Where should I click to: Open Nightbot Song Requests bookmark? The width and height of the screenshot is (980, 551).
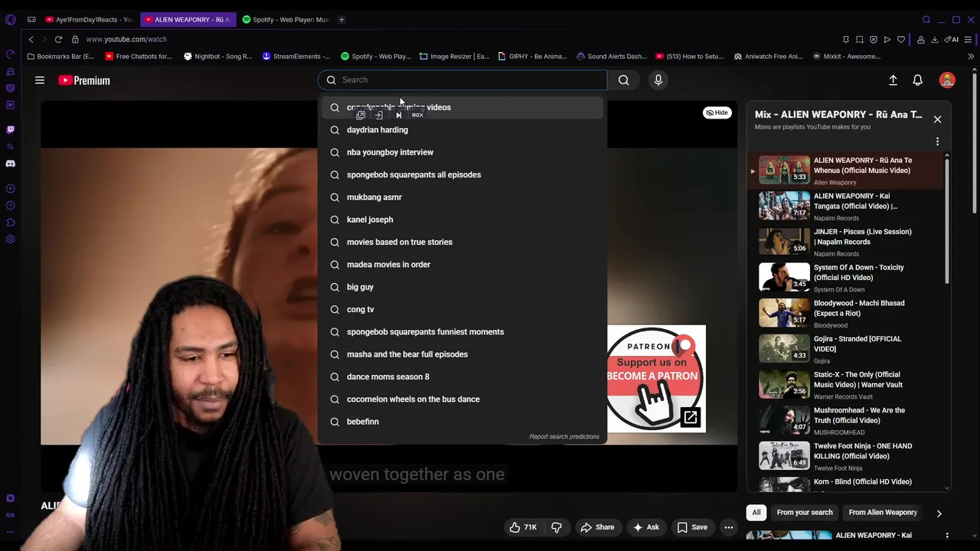pyautogui.click(x=218, y=56)
